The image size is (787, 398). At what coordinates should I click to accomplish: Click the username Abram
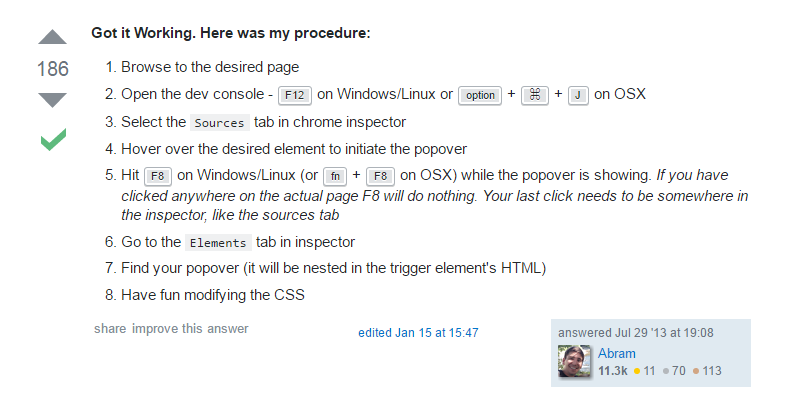point(616,353)
